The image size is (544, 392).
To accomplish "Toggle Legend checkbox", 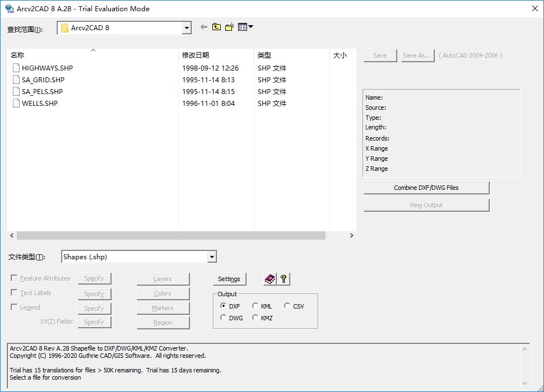I will (x=14, y=307).
